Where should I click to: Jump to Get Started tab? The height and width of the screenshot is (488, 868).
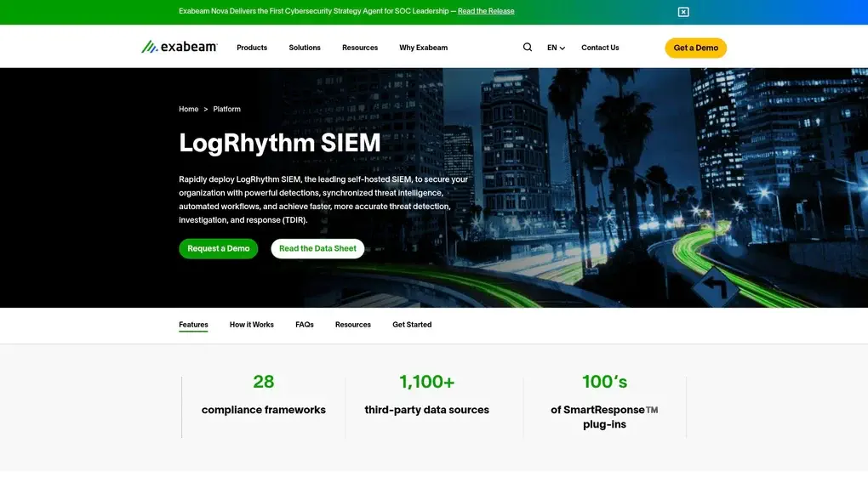point(412,325)
